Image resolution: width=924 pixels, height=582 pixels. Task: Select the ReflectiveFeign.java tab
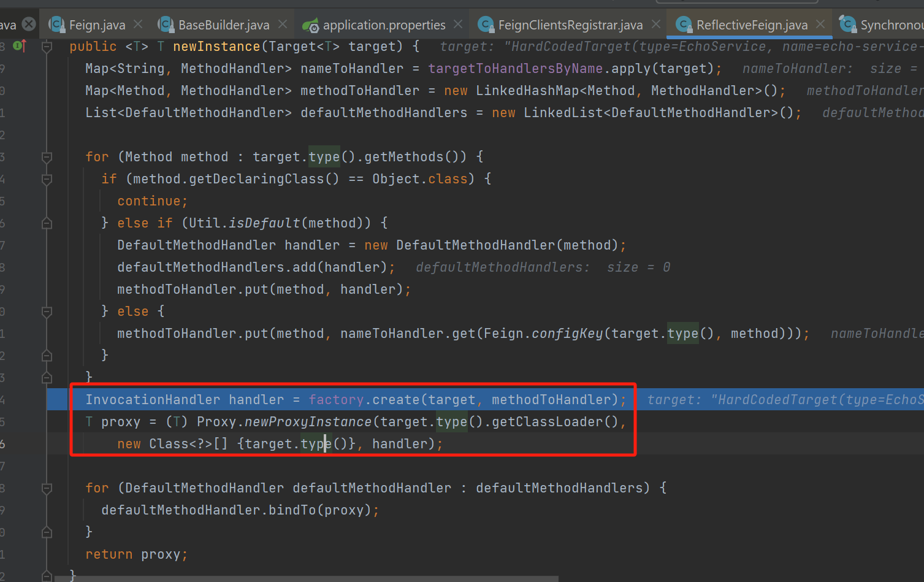pyautogui.click(x=752, y=25)
